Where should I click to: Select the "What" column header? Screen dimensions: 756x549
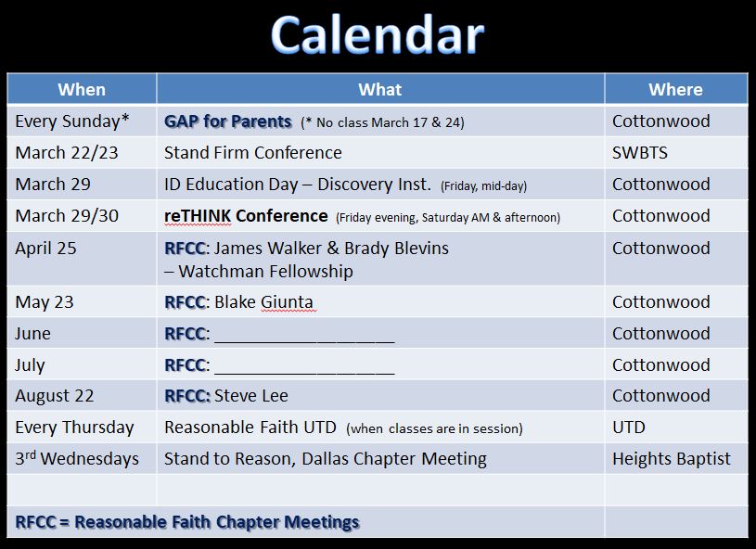(380, 90)
